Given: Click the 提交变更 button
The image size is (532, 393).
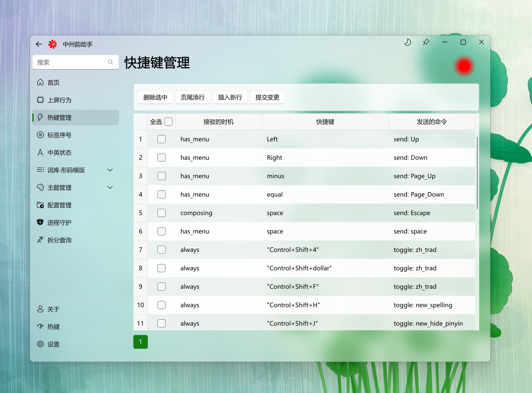Looking at the screenshot, I should pos(267,97).
